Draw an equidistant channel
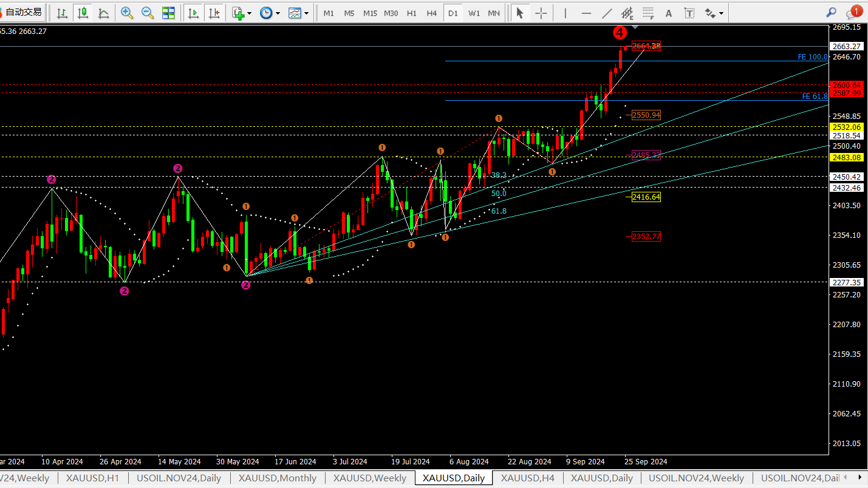Viewport: 868px width, 488px height. tap(627, 12)
